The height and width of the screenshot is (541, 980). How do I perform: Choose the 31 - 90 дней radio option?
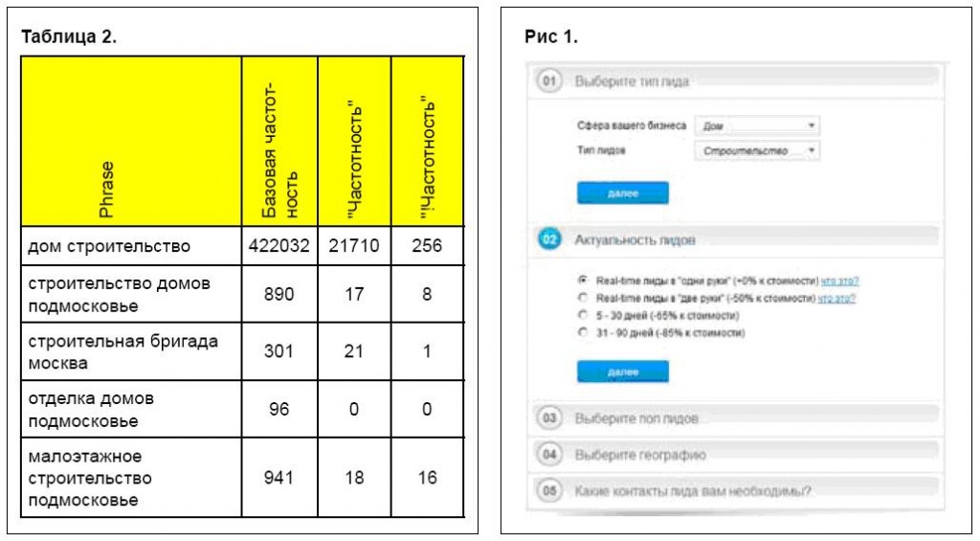pos(583,332)
